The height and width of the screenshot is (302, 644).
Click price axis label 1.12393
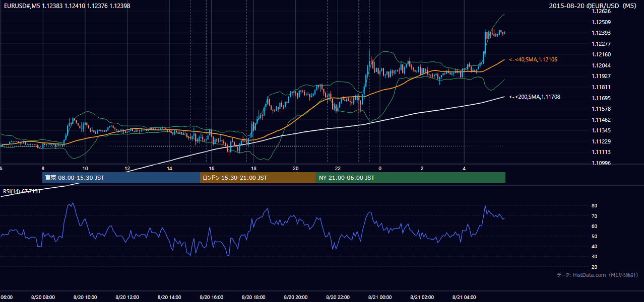tap(602, 33)
